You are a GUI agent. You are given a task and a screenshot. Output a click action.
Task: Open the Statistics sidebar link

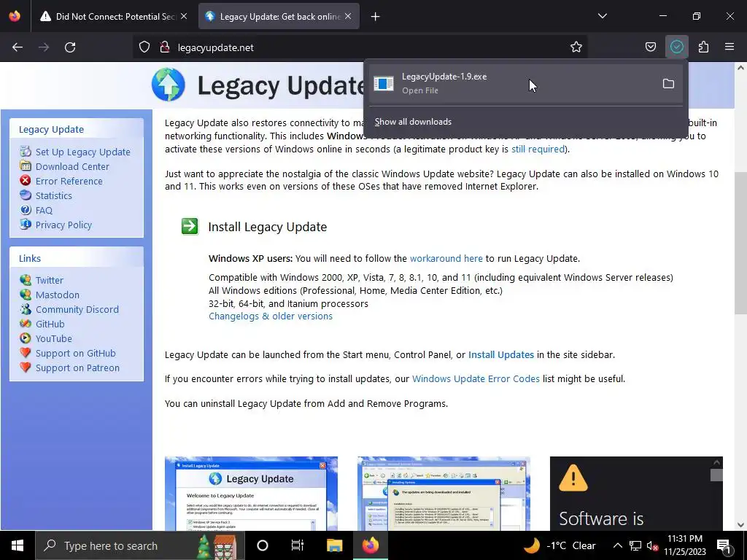[x=54, y=195]
